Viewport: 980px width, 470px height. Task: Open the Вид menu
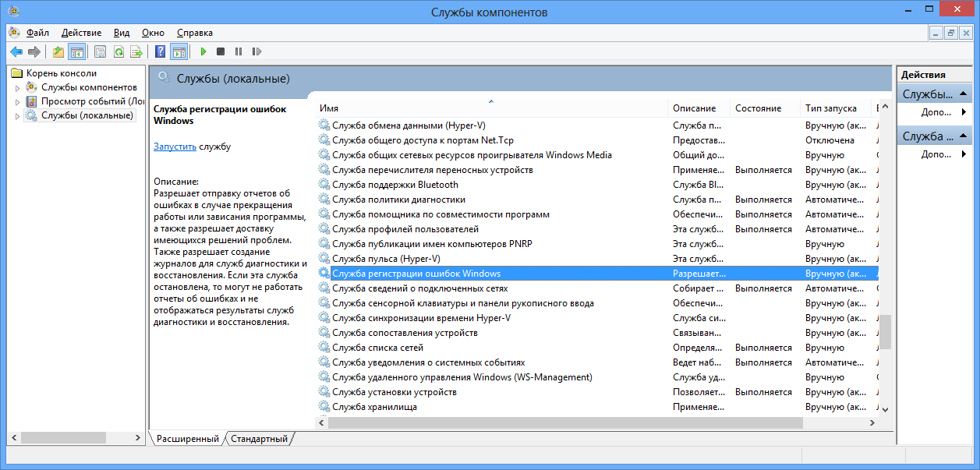tap(122, 33)
